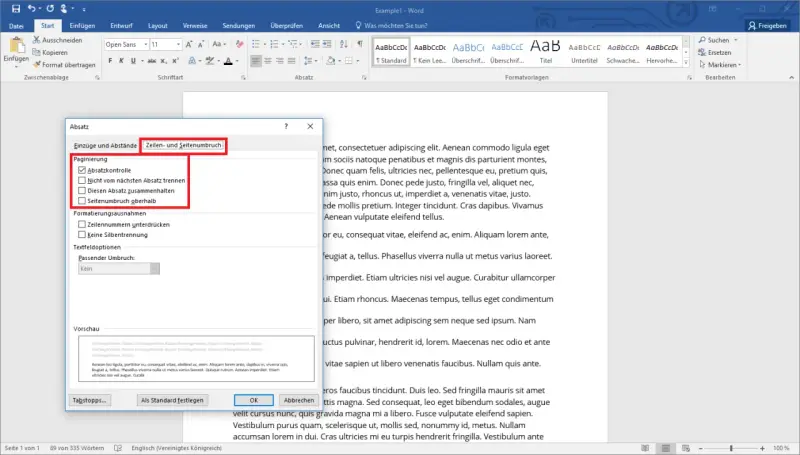Screen dimensions: 800x455
Task: Click Als Standard festlegen
Action: tap(172, 400)
